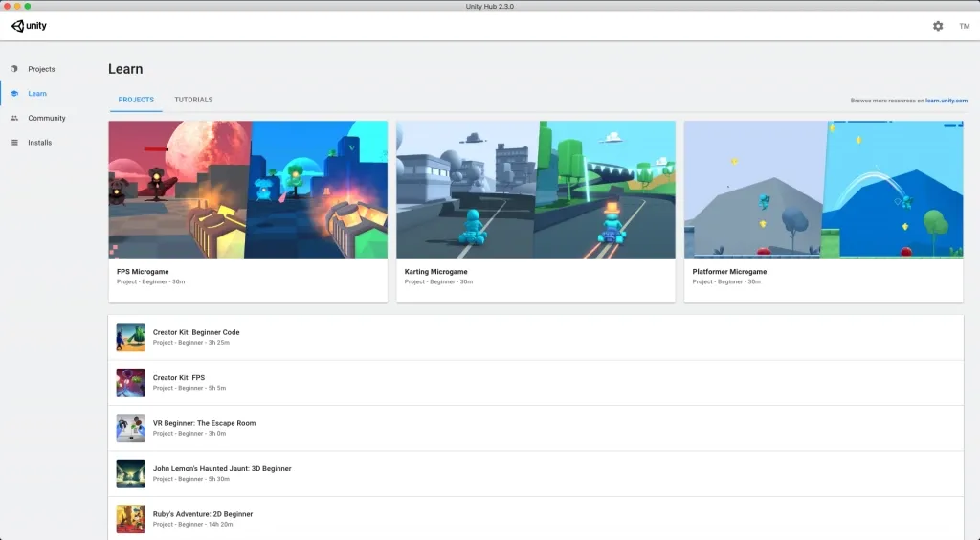Viewport: 980px width, 540px height.
Task: Open Ruby's Adventure: 2D Beginner
Action: point(203,514)
